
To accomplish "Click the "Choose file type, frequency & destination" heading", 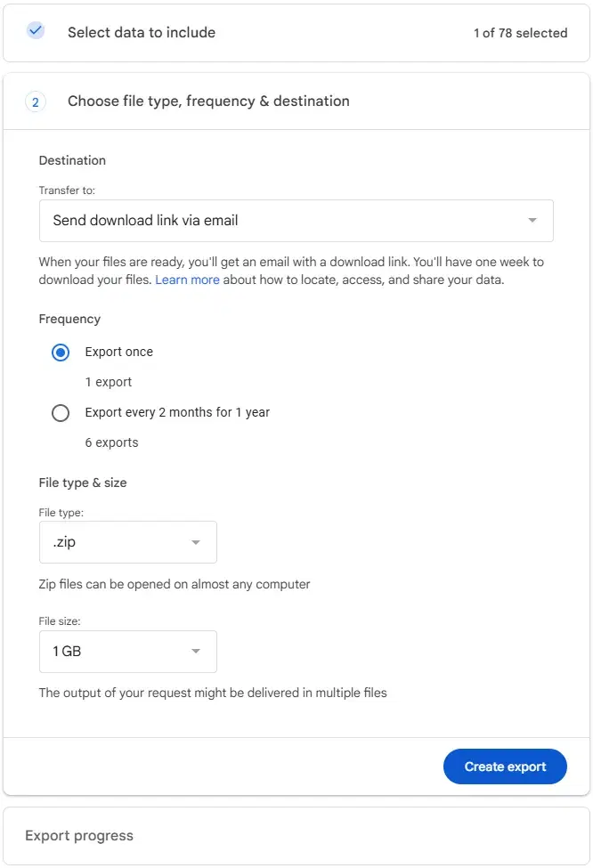I will click(207, 101).
